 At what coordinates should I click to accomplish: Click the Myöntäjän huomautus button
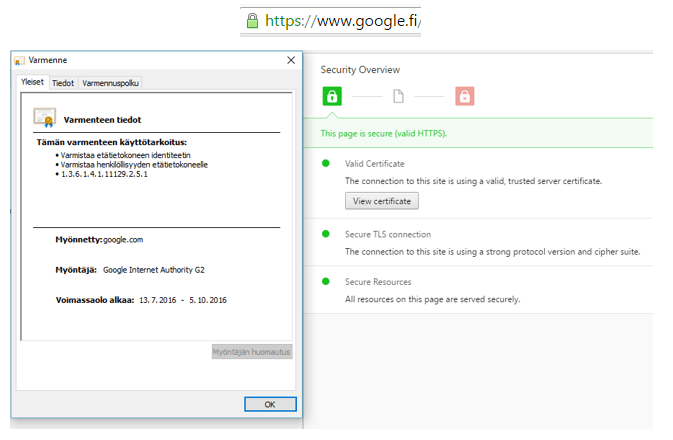click(252, 352)
